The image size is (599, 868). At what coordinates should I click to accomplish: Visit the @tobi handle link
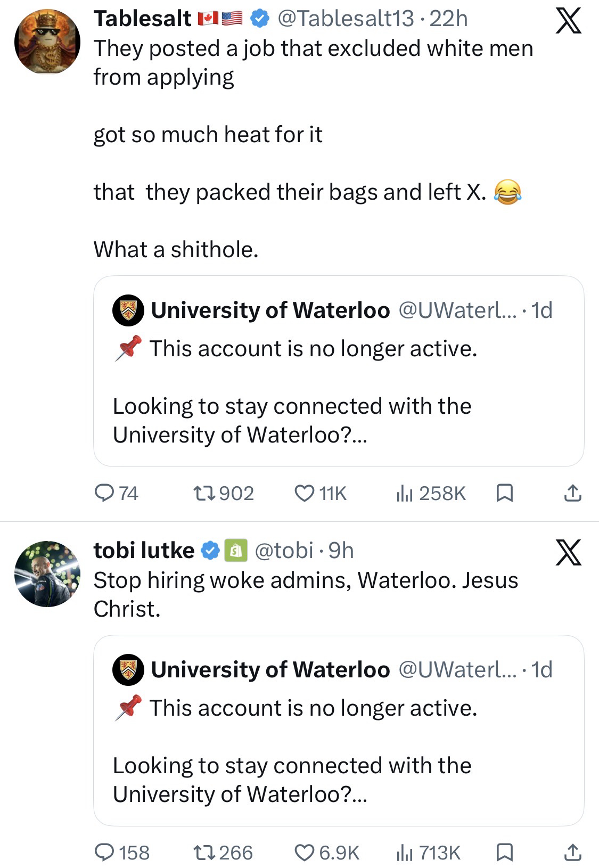(284, 551)
